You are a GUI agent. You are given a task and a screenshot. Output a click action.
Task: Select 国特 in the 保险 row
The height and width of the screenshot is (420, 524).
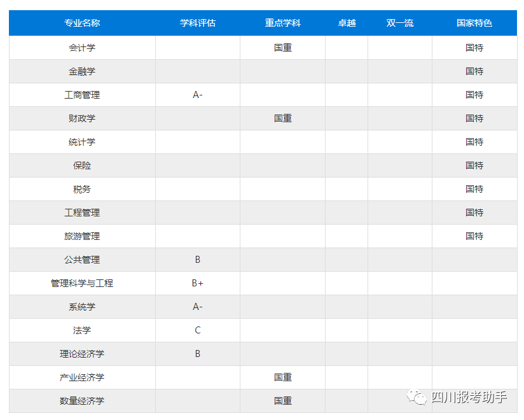[x=474, y=165]
